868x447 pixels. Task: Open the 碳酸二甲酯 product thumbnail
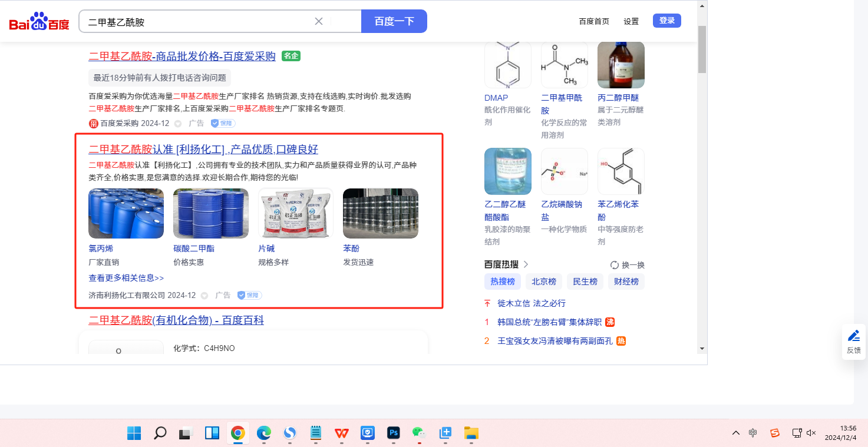point(211,213)
